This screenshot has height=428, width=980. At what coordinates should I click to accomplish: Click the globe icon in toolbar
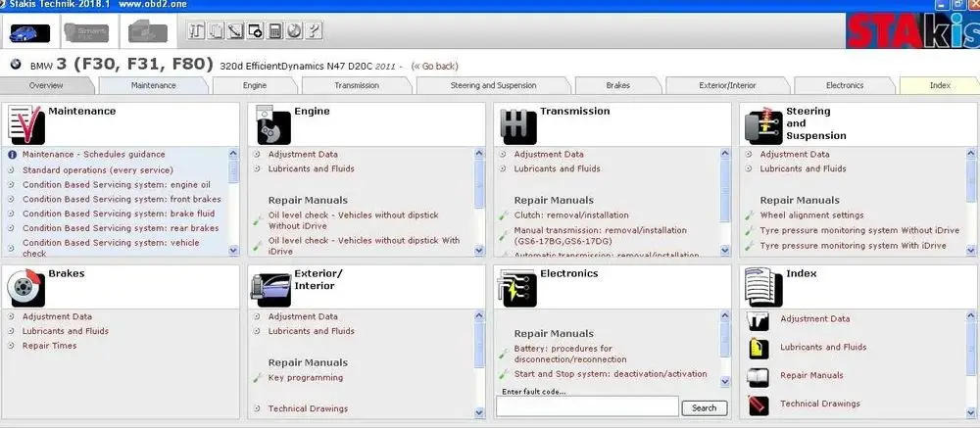[294, 30]
